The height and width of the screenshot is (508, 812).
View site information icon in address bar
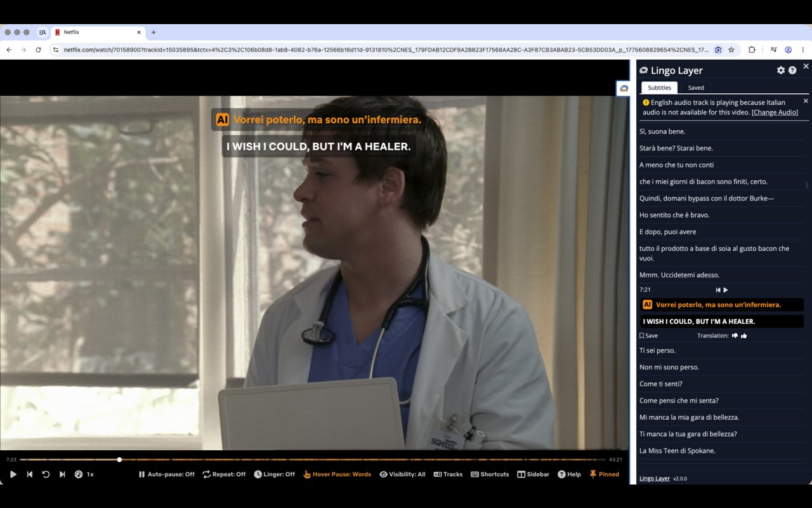(55, 50)
